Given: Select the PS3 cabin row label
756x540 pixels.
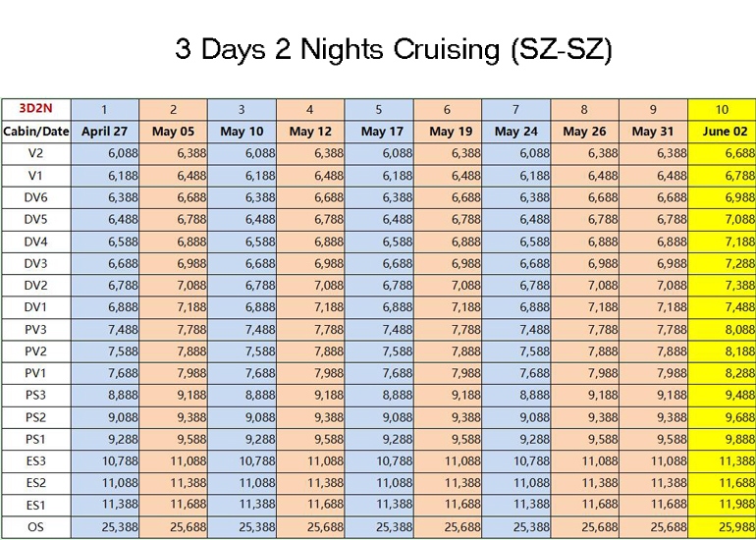Looking at the screenshot, I should pyautogui.click(x=35, y=396).
